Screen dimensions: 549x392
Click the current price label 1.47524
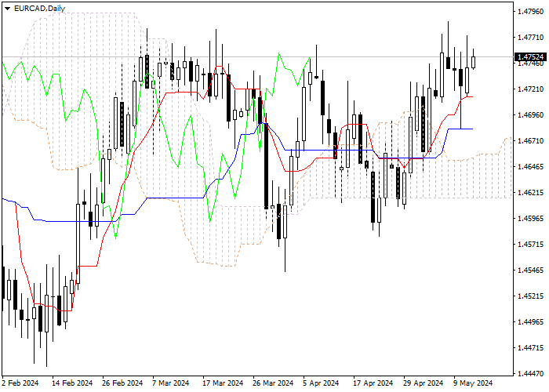[531, 56]
